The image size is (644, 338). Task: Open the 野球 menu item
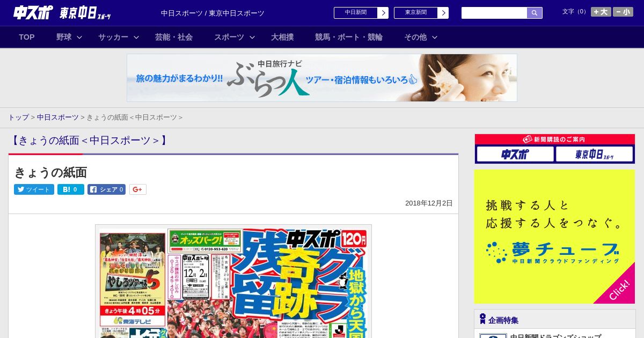click(x=64, y=37)
